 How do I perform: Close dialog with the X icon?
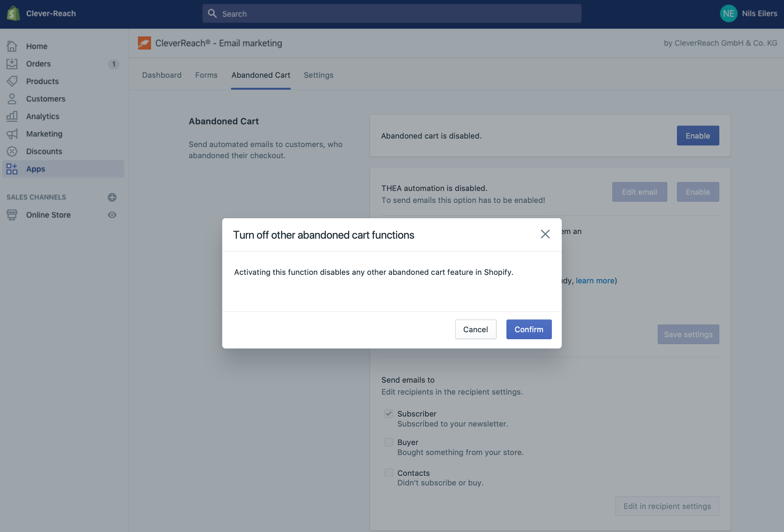545,234
